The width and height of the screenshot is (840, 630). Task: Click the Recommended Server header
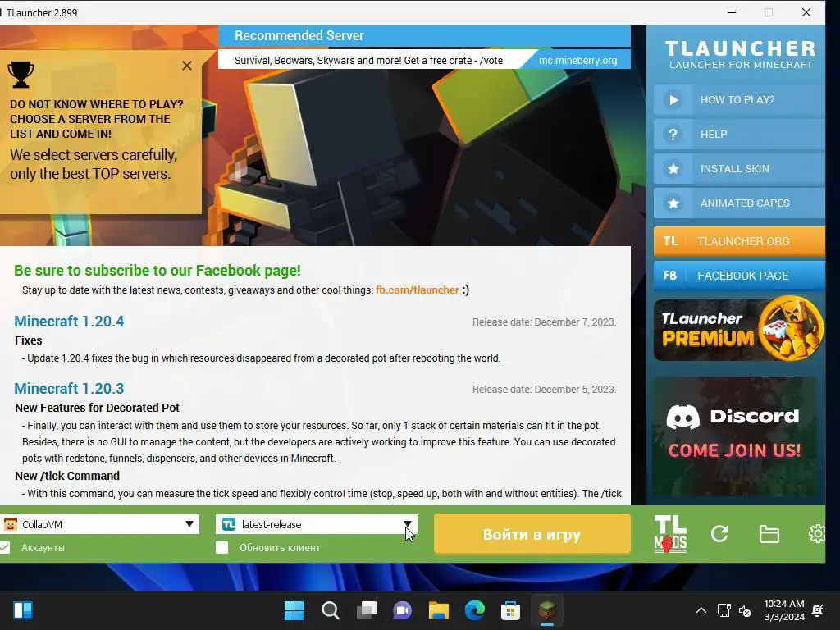[424, 36]
